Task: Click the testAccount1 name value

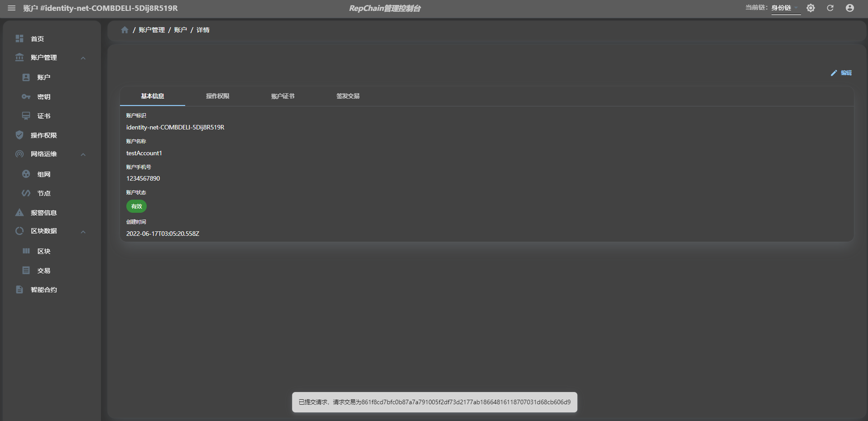Action: 144,153
